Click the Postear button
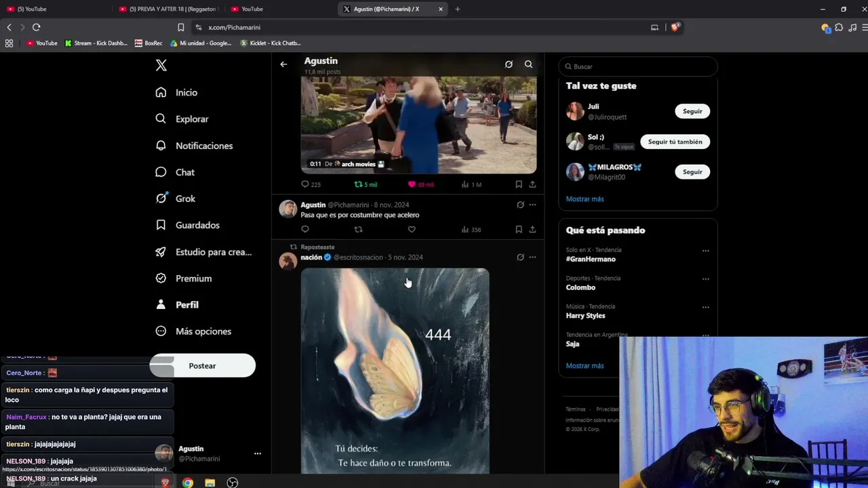This screenshot has height=488, width=868. click(202, 366)
